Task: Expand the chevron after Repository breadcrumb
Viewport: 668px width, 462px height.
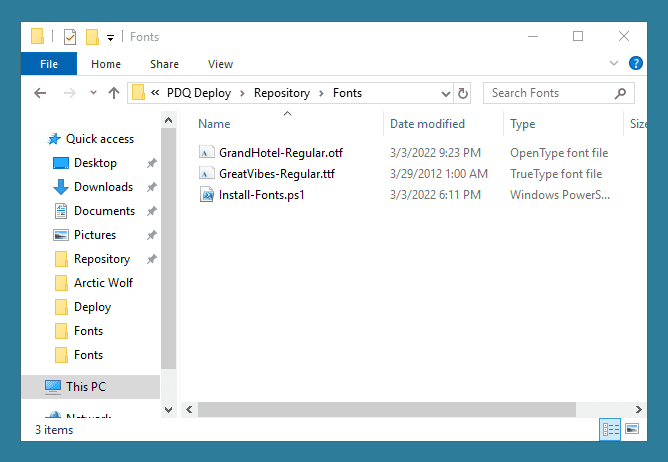Action: pyautogui.click(x=322, y=93)
